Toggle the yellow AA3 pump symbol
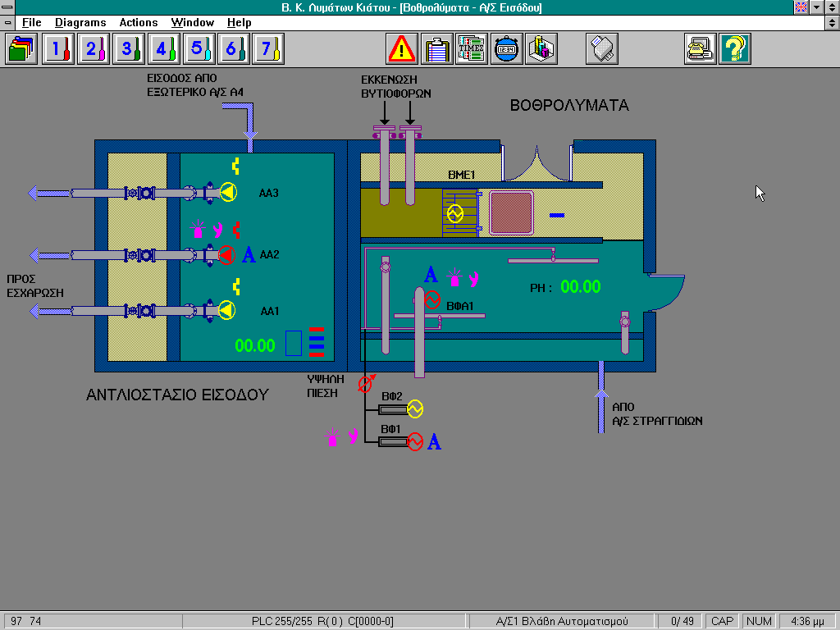Image resolution: width=840 pixels, height=630 pixels. [227, 193]
